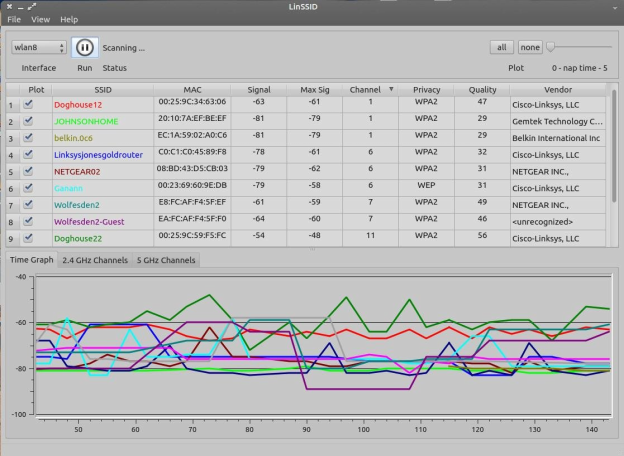The image size is (624, 456).
Task: Maximize the LinSSID window
Action: click(33, 6)
